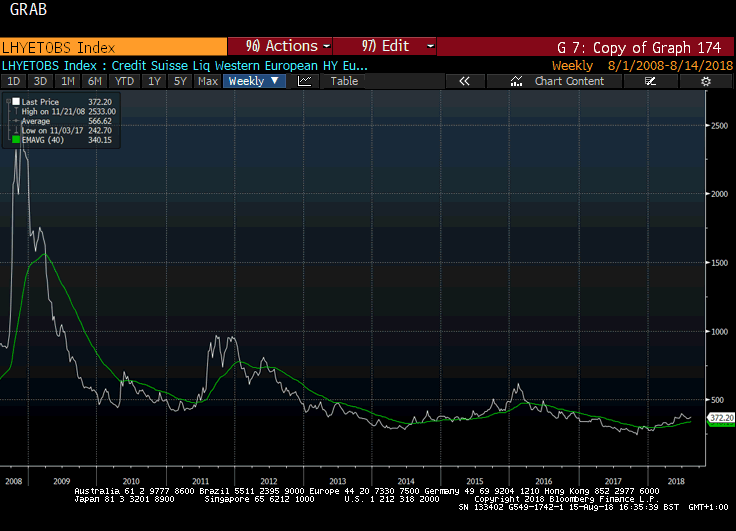This screenshot has width=736, height=531.
Task: Expand the Actions menu
Action: 279,46
